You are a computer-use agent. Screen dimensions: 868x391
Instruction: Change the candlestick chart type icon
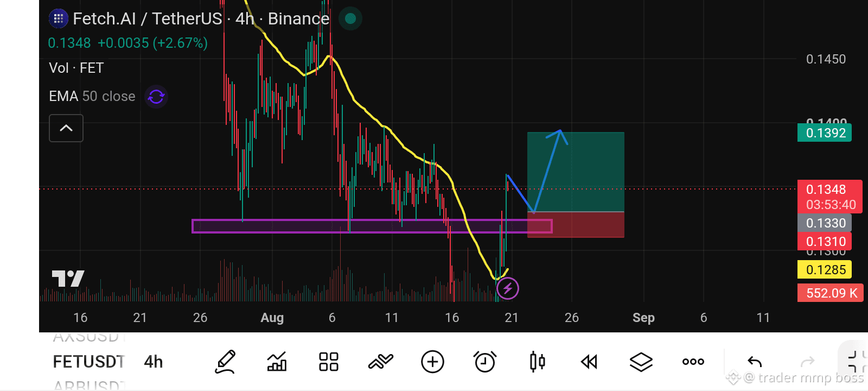coord(537,362)
